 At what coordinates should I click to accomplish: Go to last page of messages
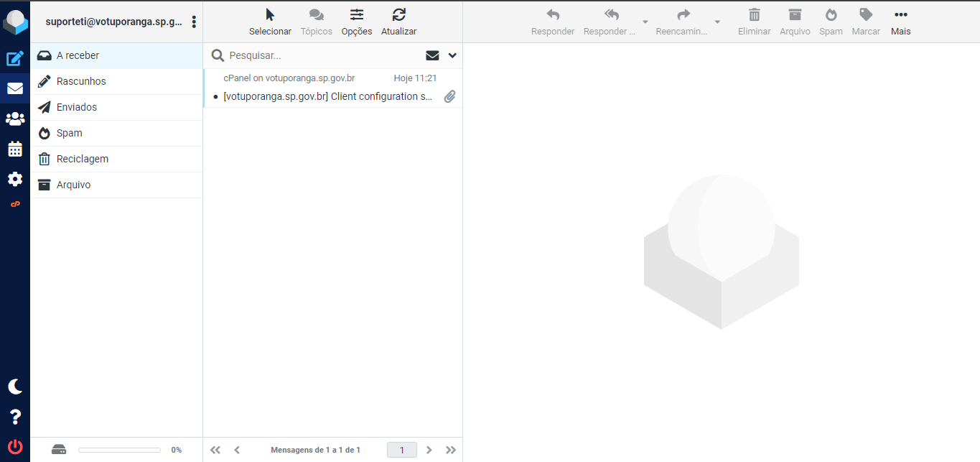coord(451,450)
